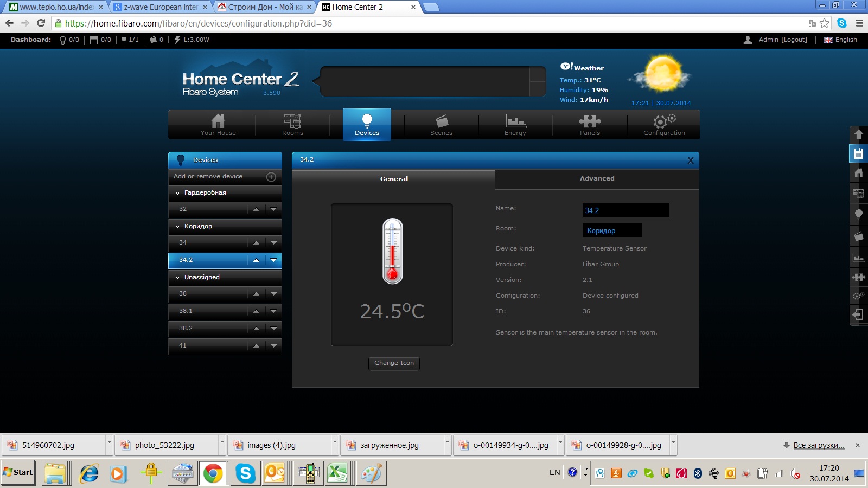868x488 pixels.
Task: Open Internet Explorer from the taskbar
Action: (89, 473)
